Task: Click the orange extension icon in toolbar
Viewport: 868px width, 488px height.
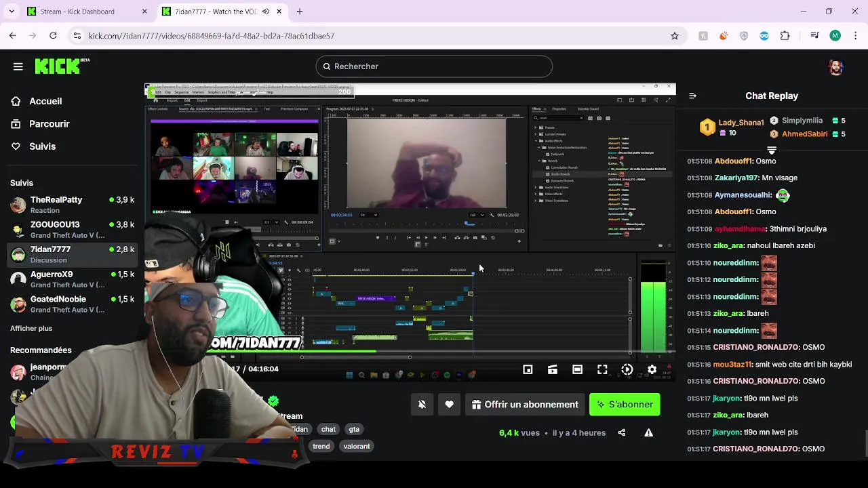Action: [724, 36]
